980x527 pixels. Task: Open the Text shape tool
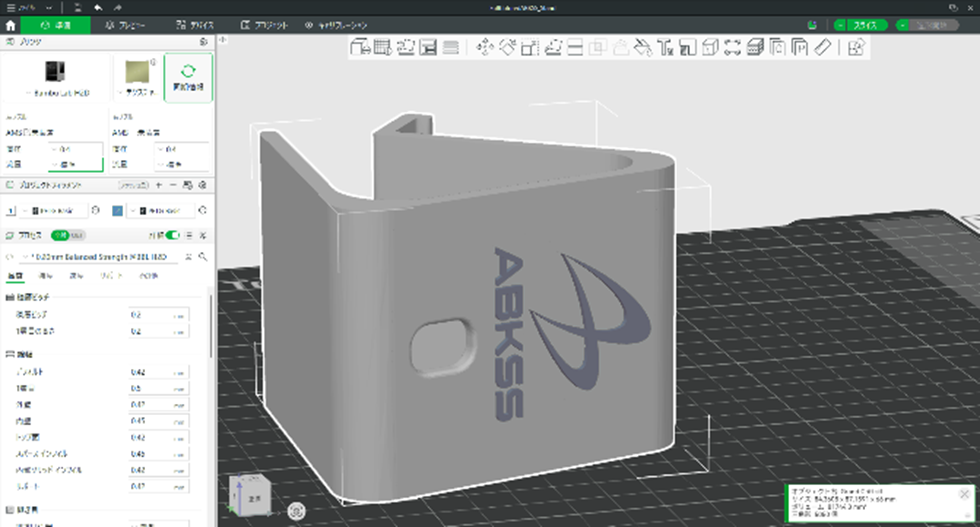tap(665, 48)
